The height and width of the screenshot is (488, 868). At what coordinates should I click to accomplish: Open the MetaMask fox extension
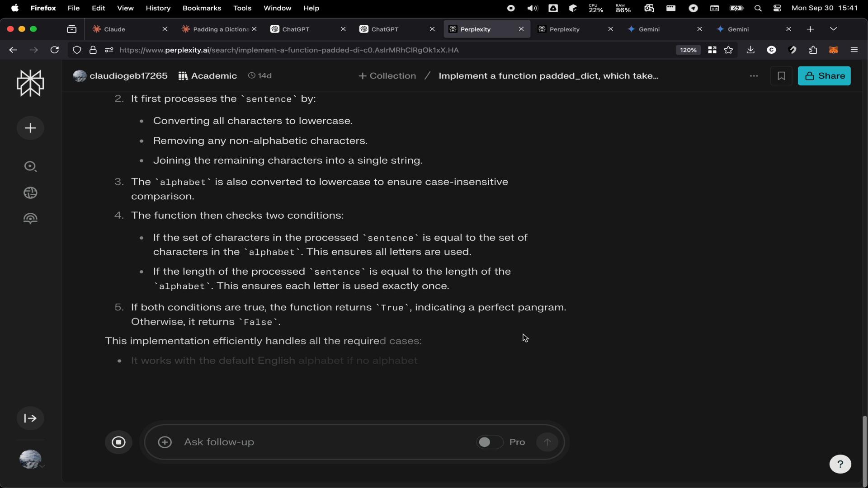pyautogui.click(x=833, y=50)
